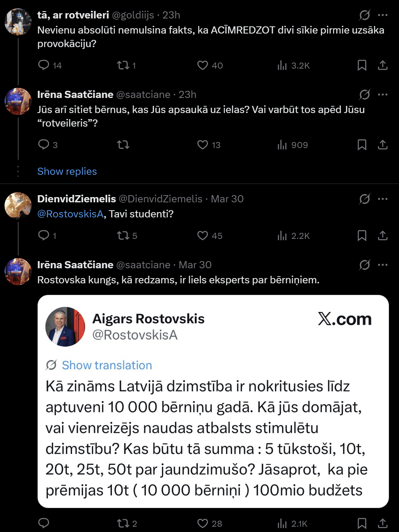The height and width of the screenshot is (532, 399).
Task: Repost Irēna's tweet quoting Rostovskis
Action: [123, 523]
